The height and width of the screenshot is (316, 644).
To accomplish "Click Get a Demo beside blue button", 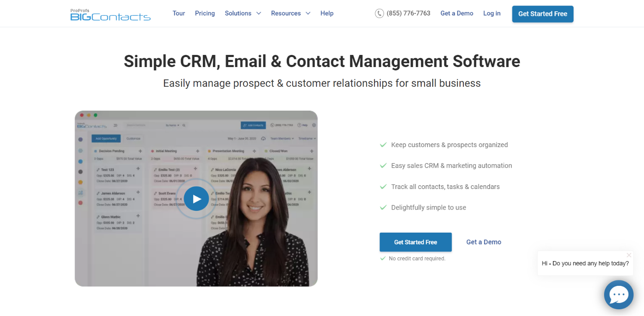I will click(483, 242).
